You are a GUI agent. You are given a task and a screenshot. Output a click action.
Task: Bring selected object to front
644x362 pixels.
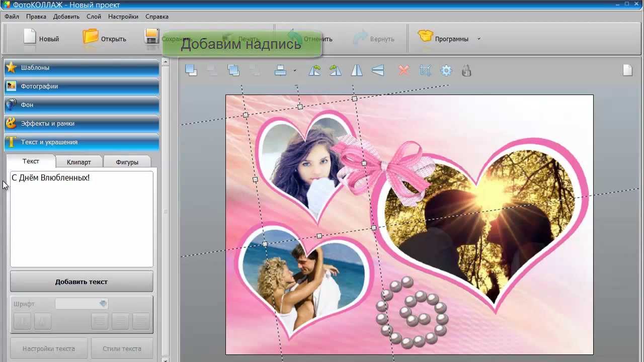[191, 70]
